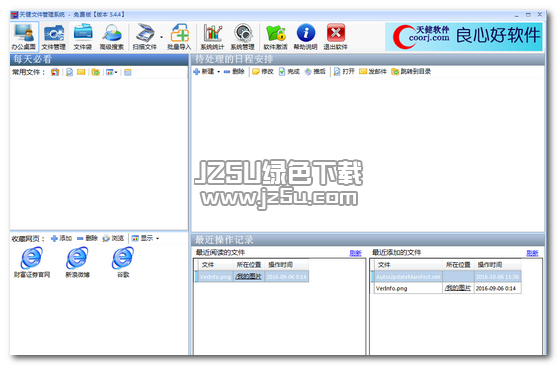Open the 谷歌 bookmark
The height and width of the screenshot is (366, 558).
pyautogui.click(x=123, y=262)
